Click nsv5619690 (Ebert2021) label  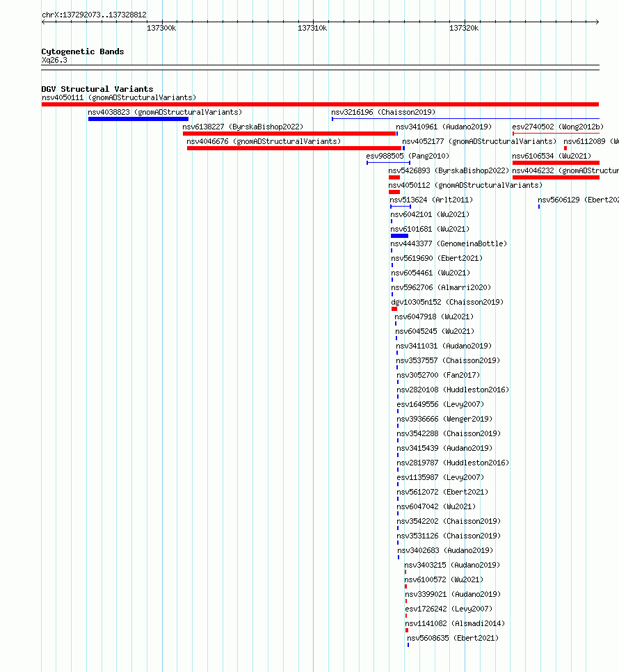[x=437, y=258]
